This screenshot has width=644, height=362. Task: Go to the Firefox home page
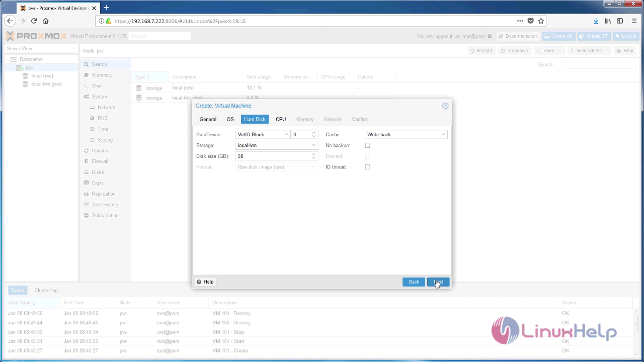[x=46, y=21]
